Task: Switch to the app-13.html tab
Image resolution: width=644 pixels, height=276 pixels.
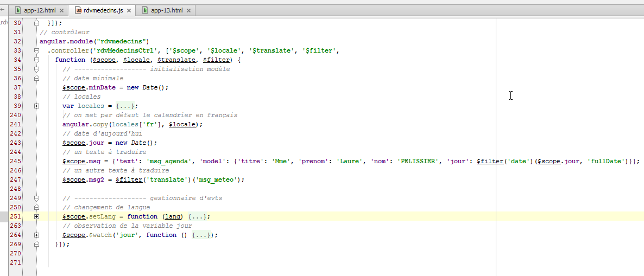Action: point(166,10)
